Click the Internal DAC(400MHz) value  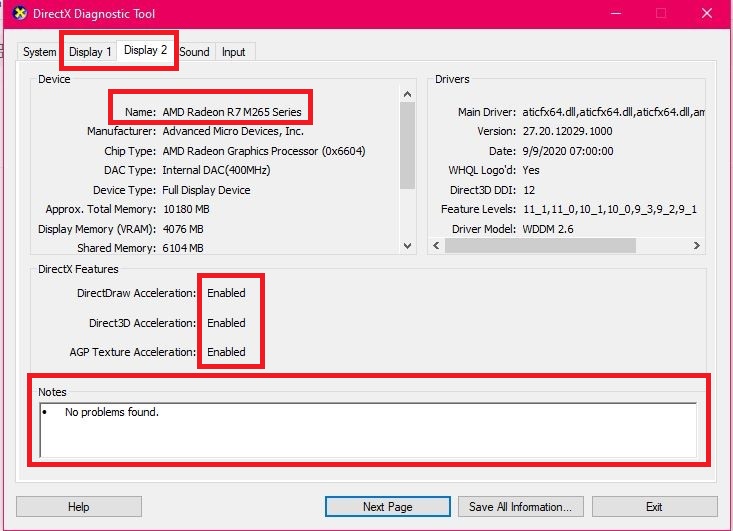(216, 170)
